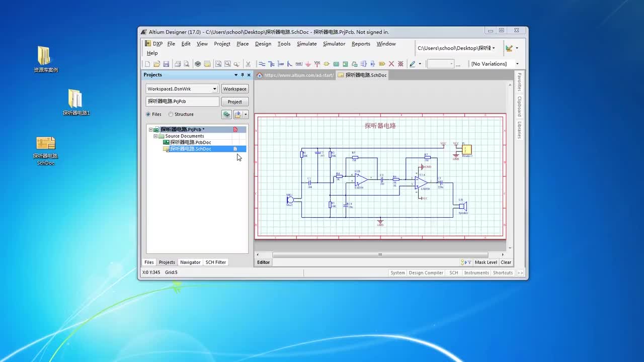Open the 探听器电路1 folder on desktop
Image resolution: width=644 pixels, height=362 pixels.
click(x=76, y=103)
